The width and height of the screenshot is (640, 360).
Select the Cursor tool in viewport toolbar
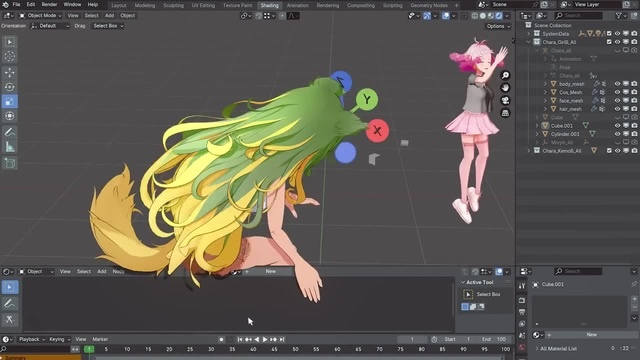(10, 57)
